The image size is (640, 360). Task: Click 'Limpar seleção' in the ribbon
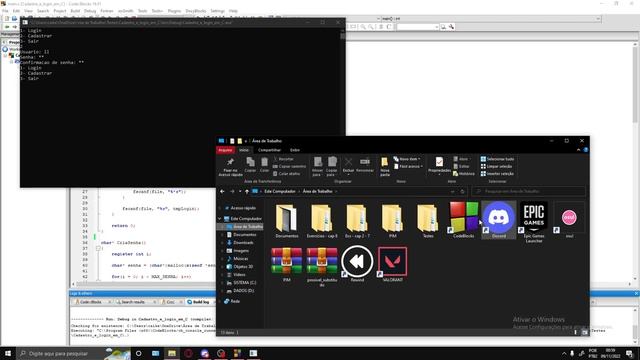(x=497, y=167)
